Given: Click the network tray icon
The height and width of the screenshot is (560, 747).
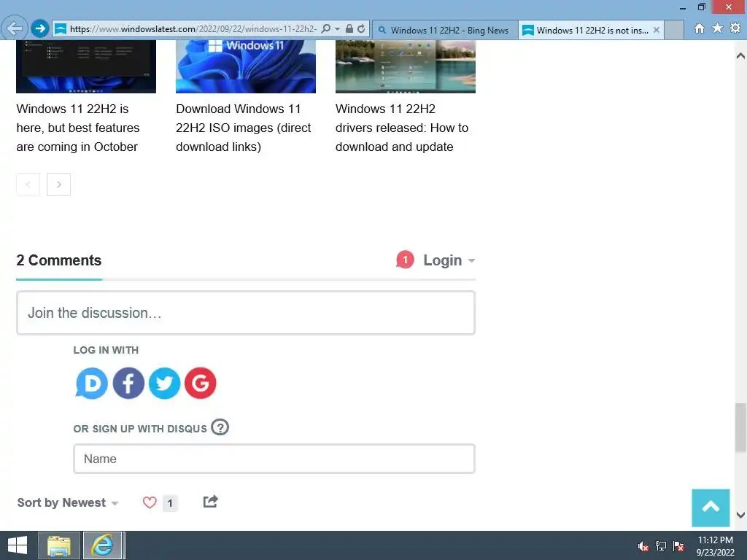Looking at the screenshot, I should [661, 546].
